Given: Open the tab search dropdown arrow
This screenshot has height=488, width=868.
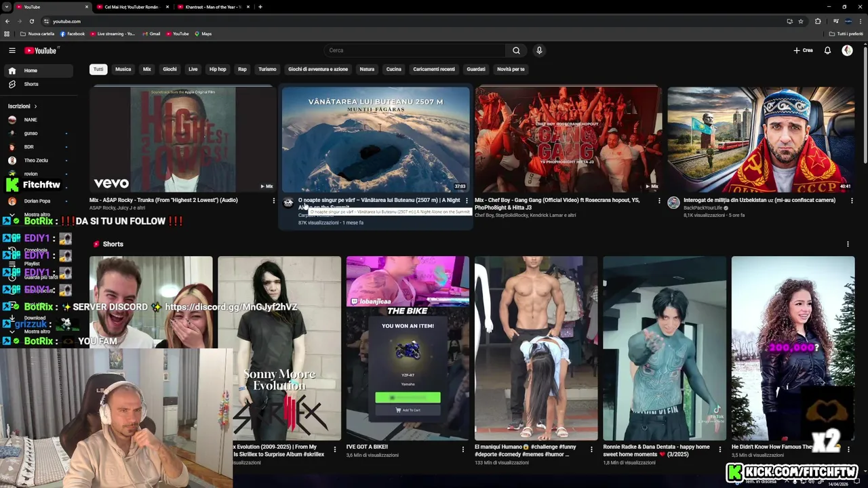Looking at the screenshot, I should (x=6, y=7).
